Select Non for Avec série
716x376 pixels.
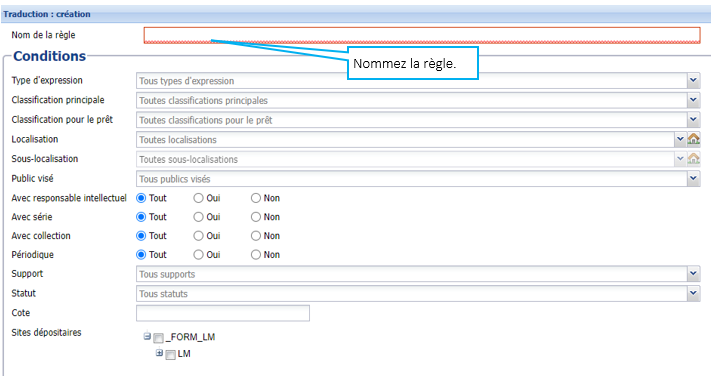tap(256, 217)
